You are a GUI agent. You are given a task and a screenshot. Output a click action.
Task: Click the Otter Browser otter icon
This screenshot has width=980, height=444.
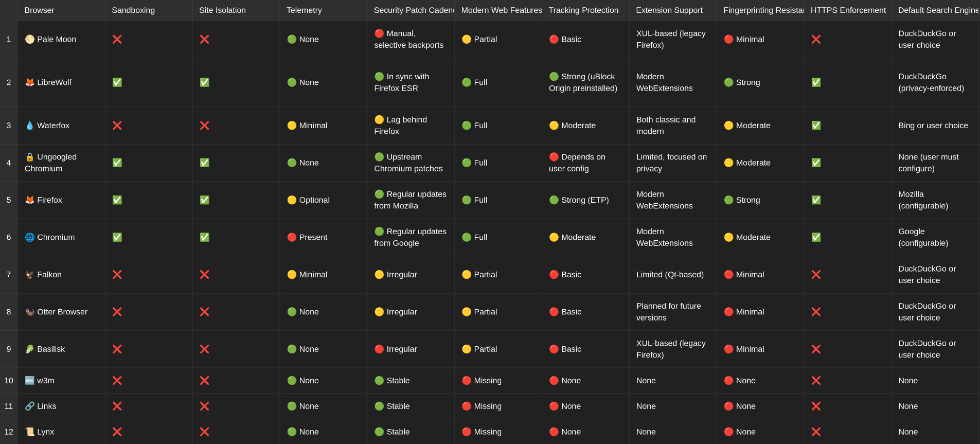point(30,312)
